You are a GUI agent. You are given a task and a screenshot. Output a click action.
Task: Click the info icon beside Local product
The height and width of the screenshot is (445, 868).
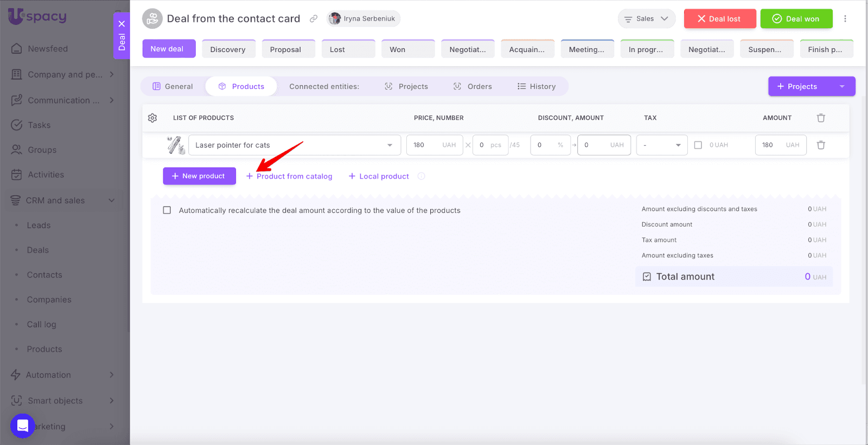422,176
